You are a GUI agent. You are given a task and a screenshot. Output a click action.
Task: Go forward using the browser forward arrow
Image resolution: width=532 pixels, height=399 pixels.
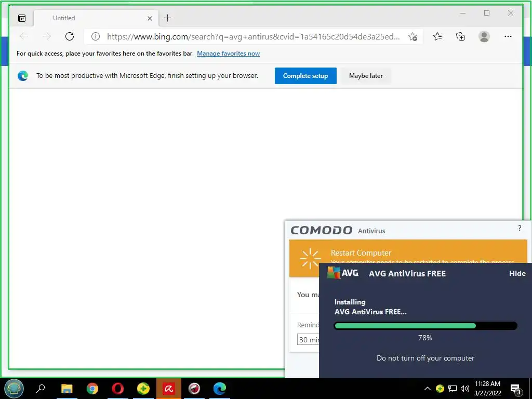[46, 36]
